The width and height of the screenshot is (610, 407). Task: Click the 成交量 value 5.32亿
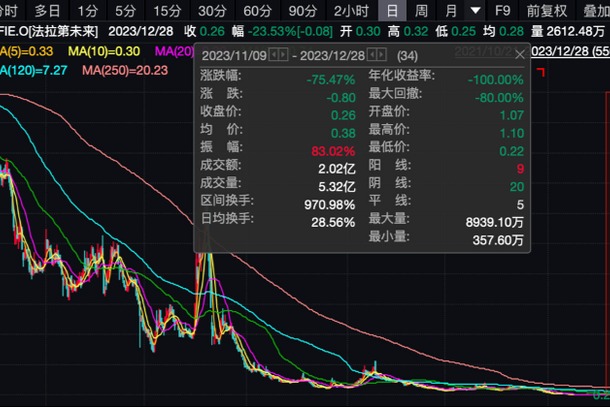click(x=337, y=187)
